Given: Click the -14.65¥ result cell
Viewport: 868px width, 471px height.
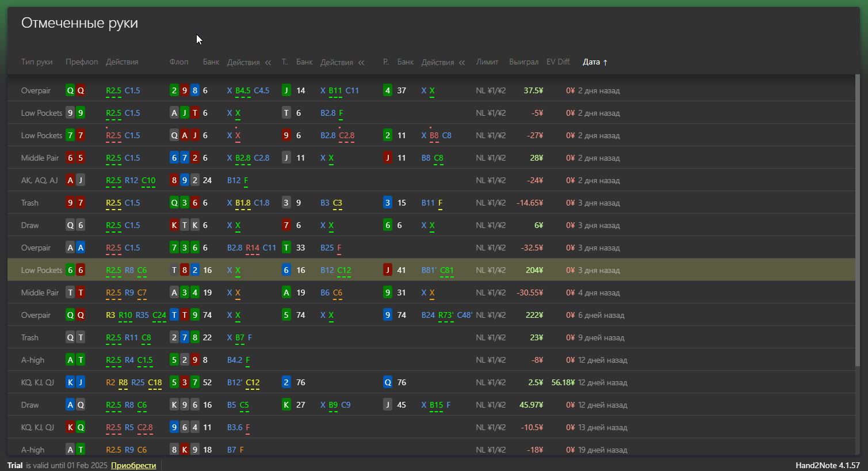Looking at the screenshot, I should coord(530,203).
